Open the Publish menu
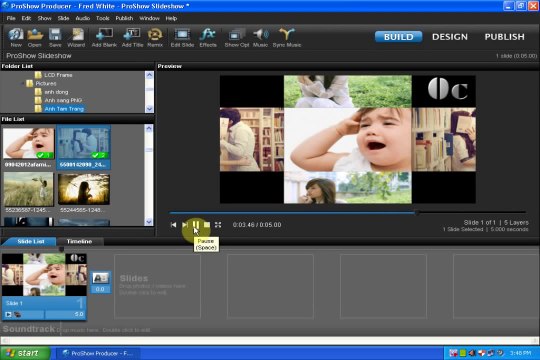 coord(124,18)
